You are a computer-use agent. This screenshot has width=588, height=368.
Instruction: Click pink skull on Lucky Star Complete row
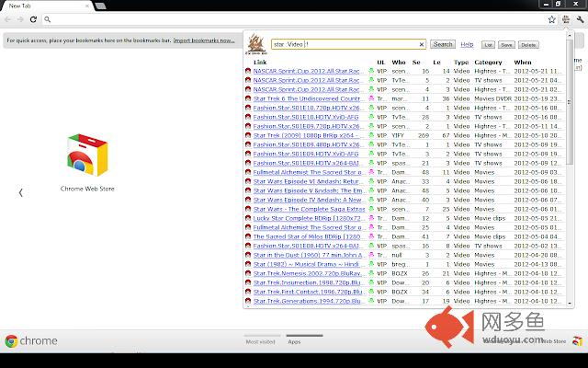point(371,218)
